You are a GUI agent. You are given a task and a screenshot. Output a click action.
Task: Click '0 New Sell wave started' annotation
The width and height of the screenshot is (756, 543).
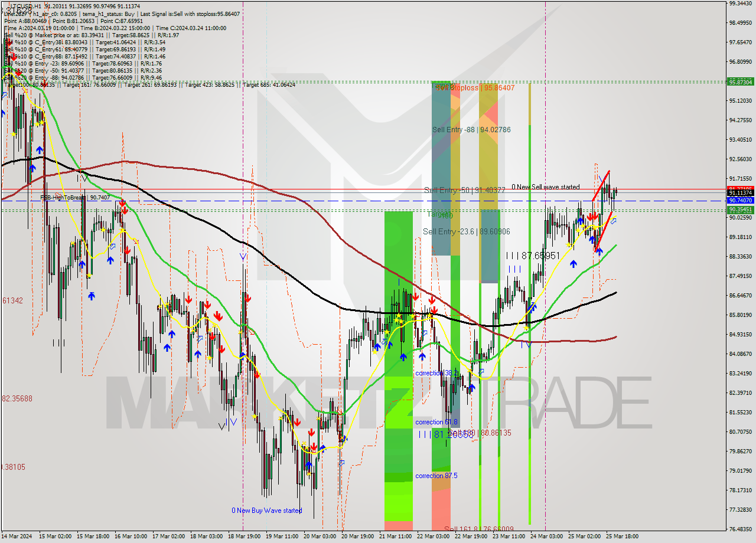(546, 187)
